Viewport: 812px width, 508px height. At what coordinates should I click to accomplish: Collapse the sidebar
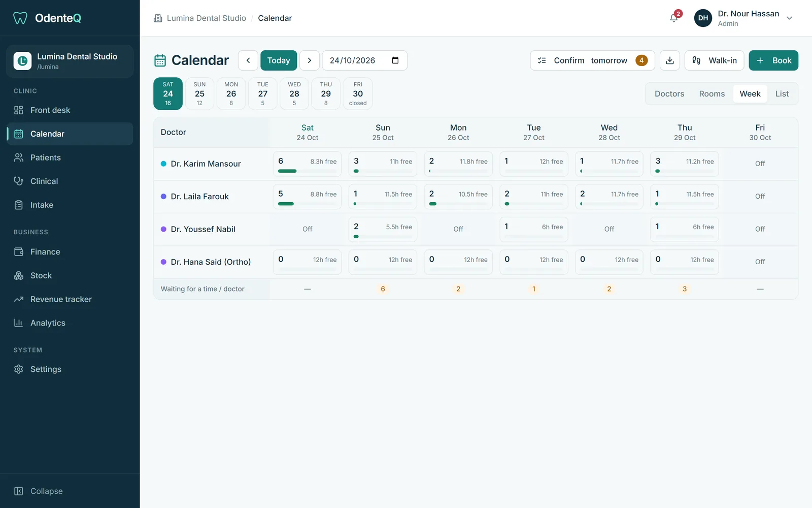point(70,491)
